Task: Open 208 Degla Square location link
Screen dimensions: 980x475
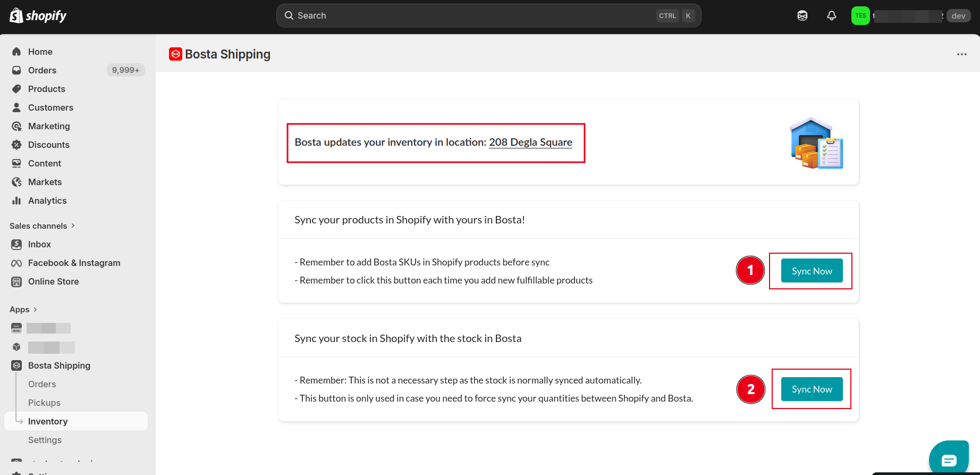Action: point(530,142)
